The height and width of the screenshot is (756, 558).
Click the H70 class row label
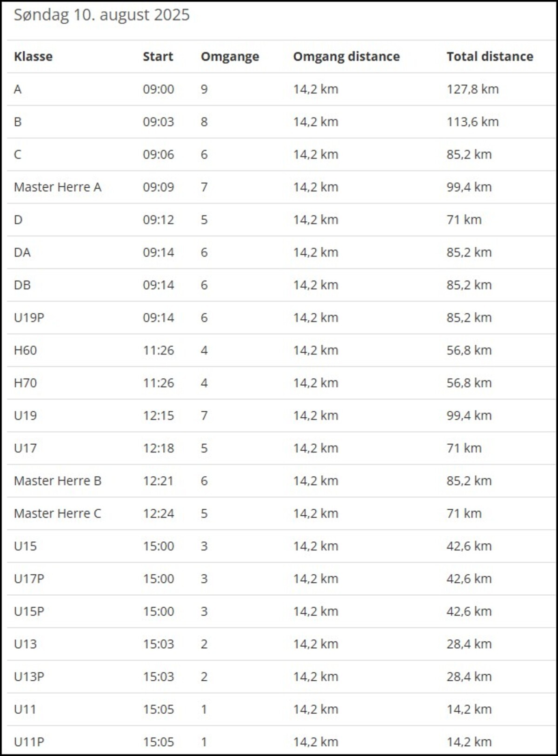coord(25,383)
